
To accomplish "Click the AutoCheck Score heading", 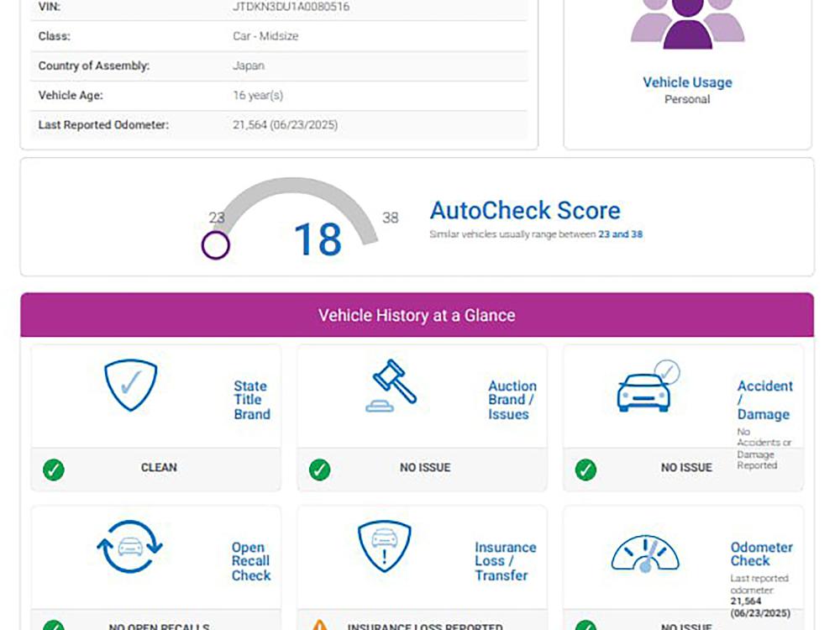I will click(x=525, y=210).
